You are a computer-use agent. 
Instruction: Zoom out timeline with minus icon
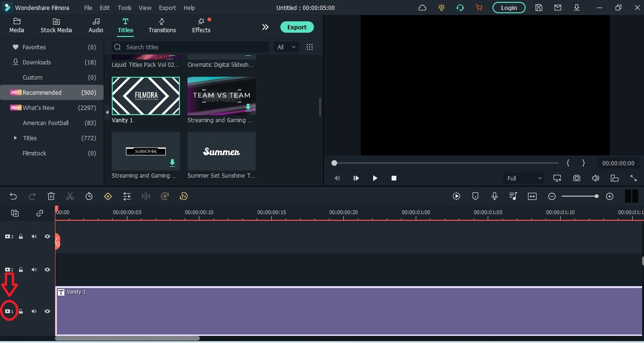click(552, 196)
